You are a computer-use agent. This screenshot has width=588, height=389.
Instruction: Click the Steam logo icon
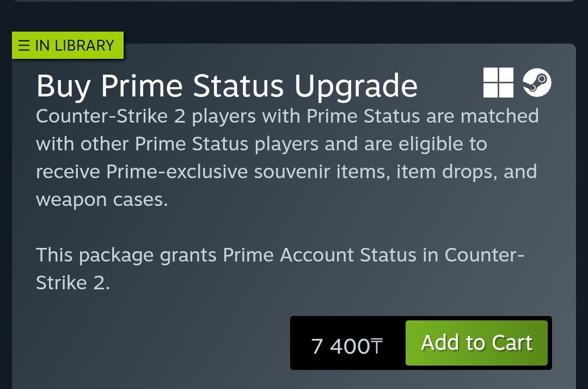click(x=537, y=83)
